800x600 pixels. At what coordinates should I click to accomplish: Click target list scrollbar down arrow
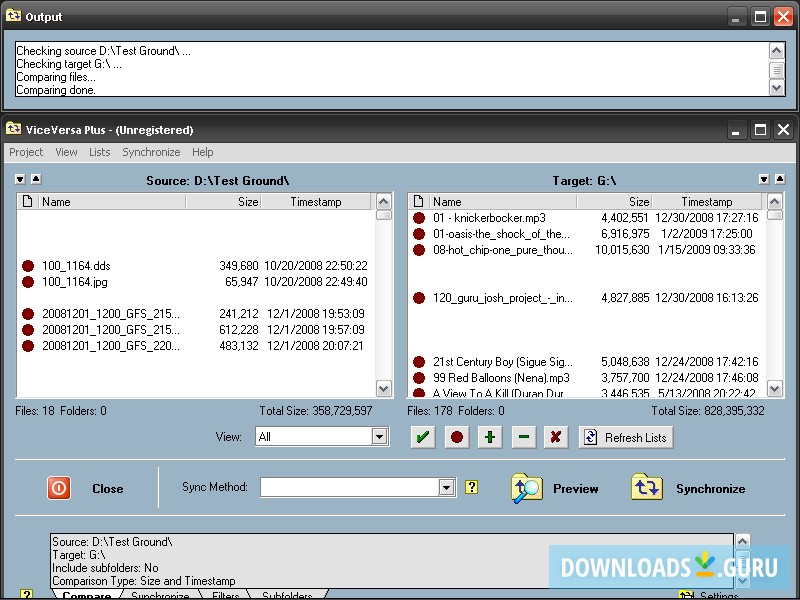point(774,389)
